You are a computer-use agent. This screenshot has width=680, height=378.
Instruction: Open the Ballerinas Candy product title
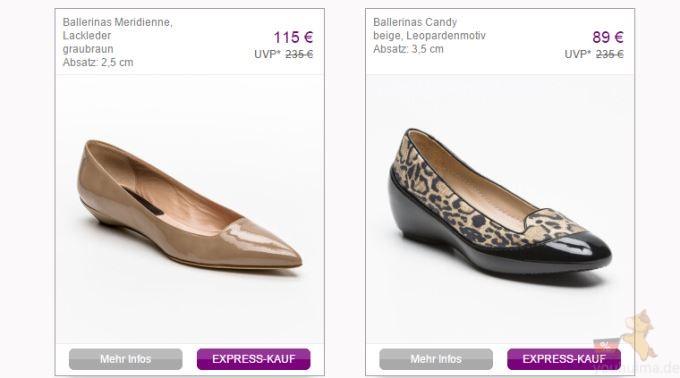415,22
